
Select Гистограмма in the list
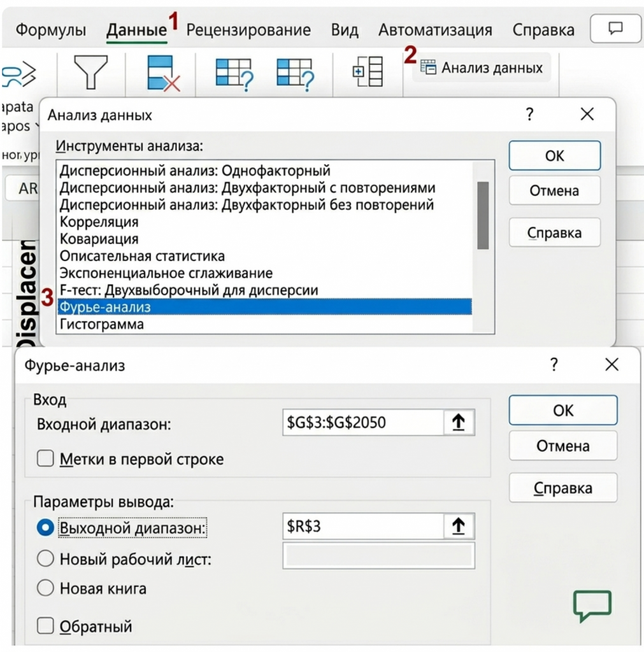point(264,324)
